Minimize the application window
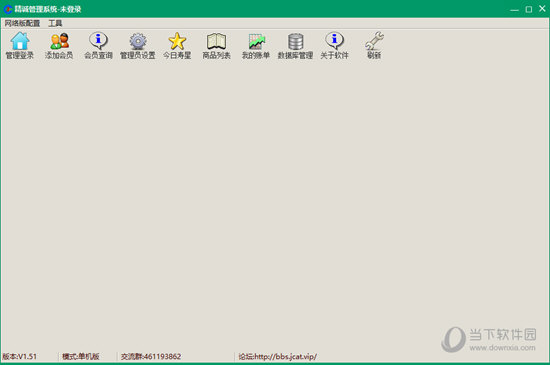The height and width of the screenshot is (365, 550). 514,9
